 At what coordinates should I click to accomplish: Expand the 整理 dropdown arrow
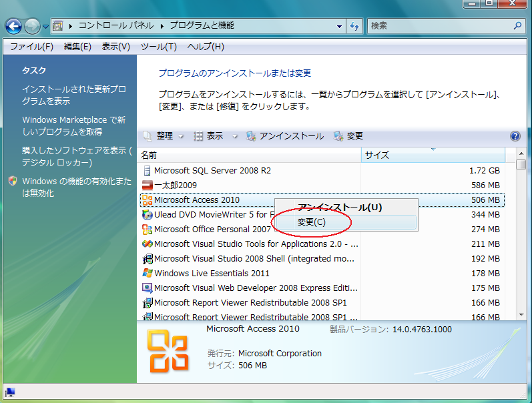[181, 136]
